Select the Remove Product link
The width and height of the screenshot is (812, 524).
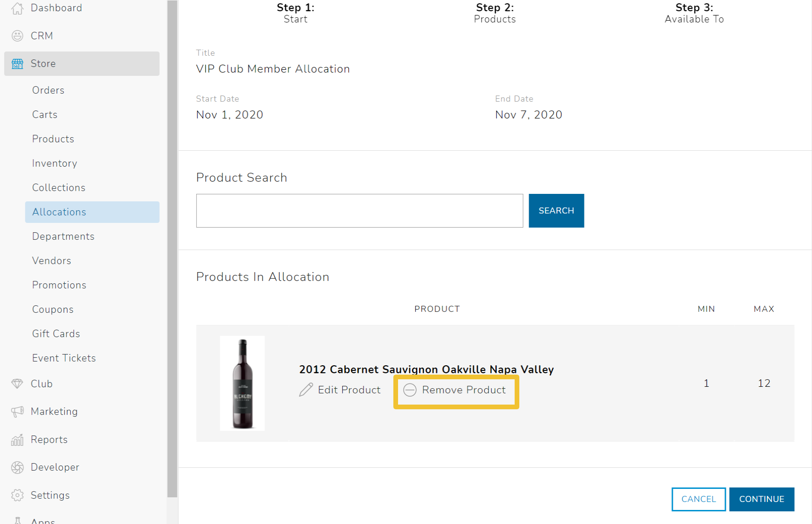(x=464, y=390)
